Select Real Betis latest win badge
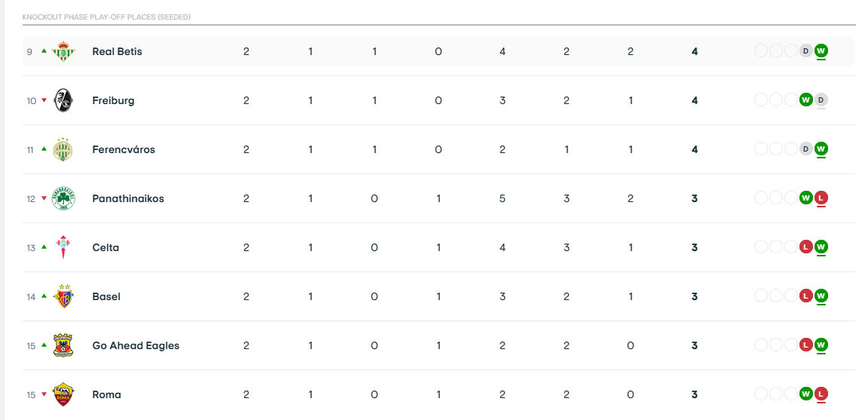 tap(821, 51)
